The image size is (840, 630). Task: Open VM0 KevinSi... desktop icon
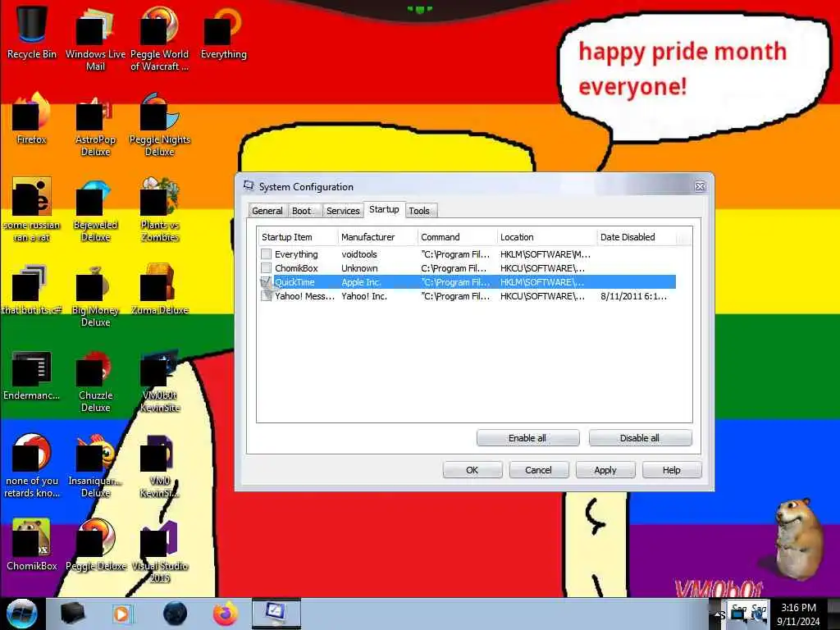pos(160,466)
